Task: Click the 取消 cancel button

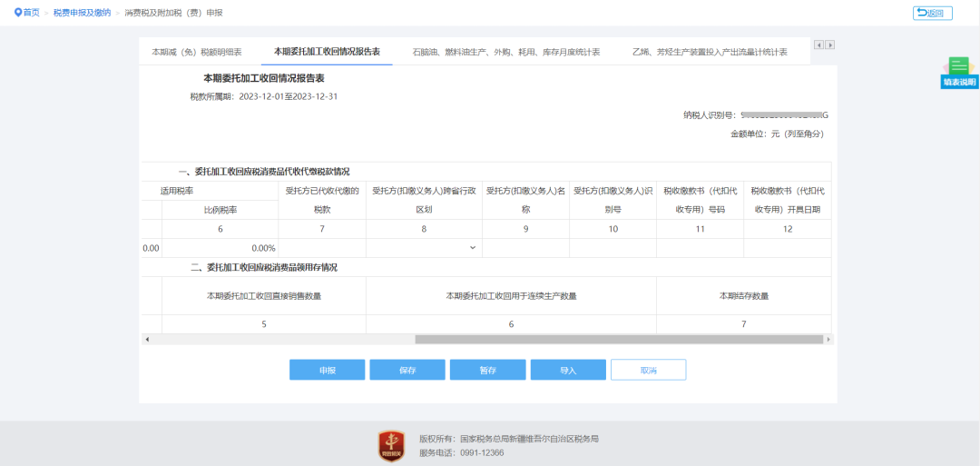Action: coord(648,370)
